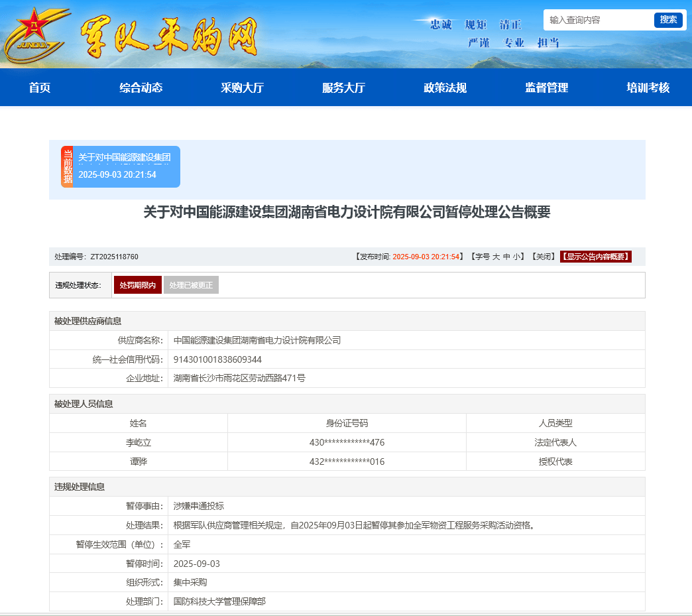Open the 服务大厅 navigation menu

click(x=344, y=88)
